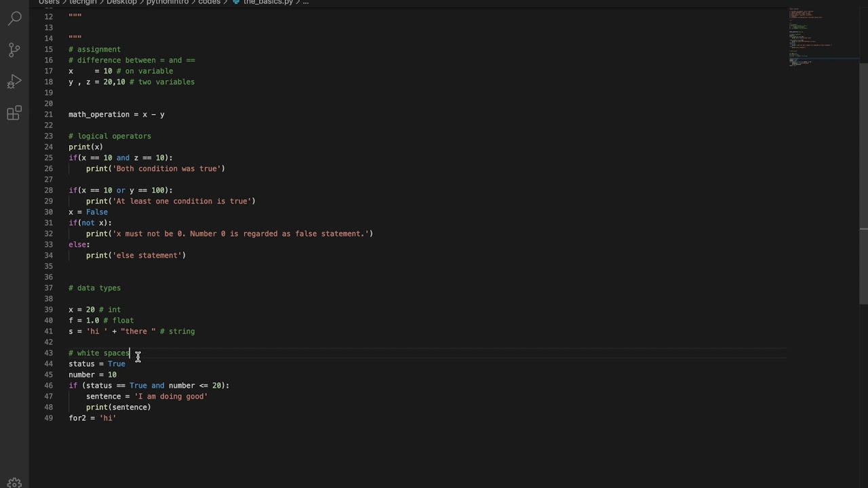
Task: Click 'x must not be 0' print line
Action: (229, 234)
